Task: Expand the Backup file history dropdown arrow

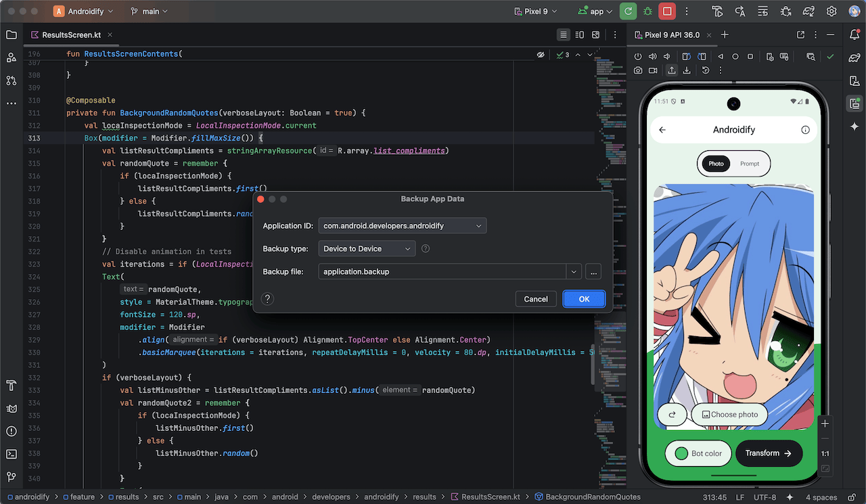Action: 574,272
